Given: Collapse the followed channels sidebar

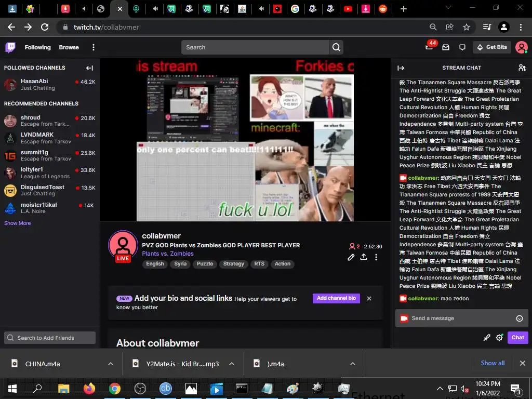Looking at the screenshot, I should (x=89, y=68).
